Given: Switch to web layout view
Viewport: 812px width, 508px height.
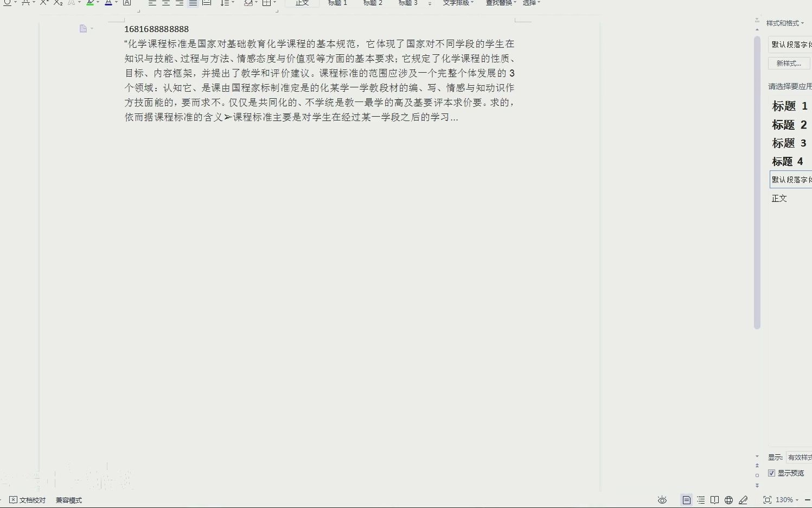Looking at the screenshot, I should (x=729, y=500).
